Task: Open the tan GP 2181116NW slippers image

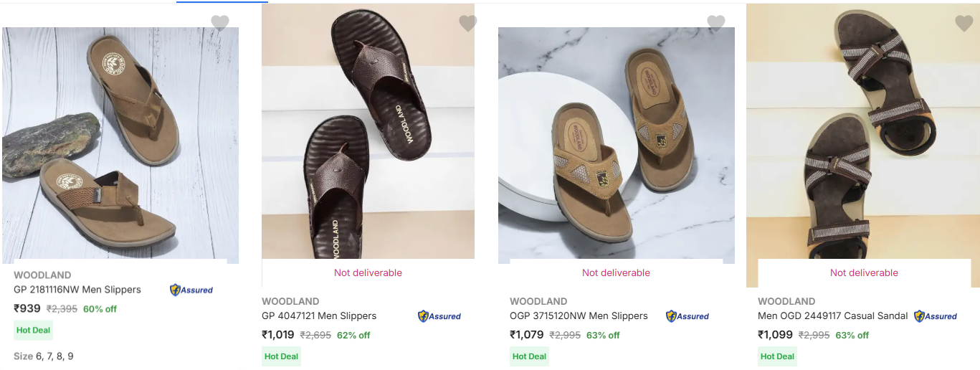Action: point(120,145)
